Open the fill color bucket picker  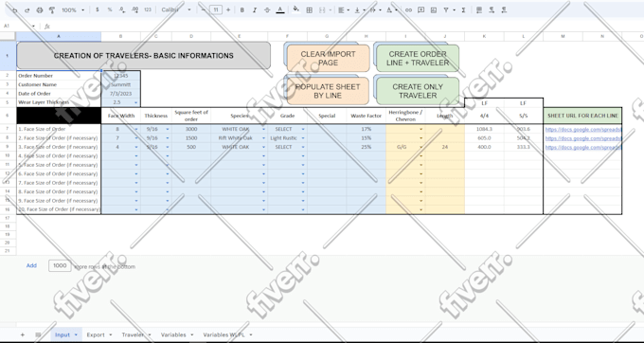click(x=295, y=9)
